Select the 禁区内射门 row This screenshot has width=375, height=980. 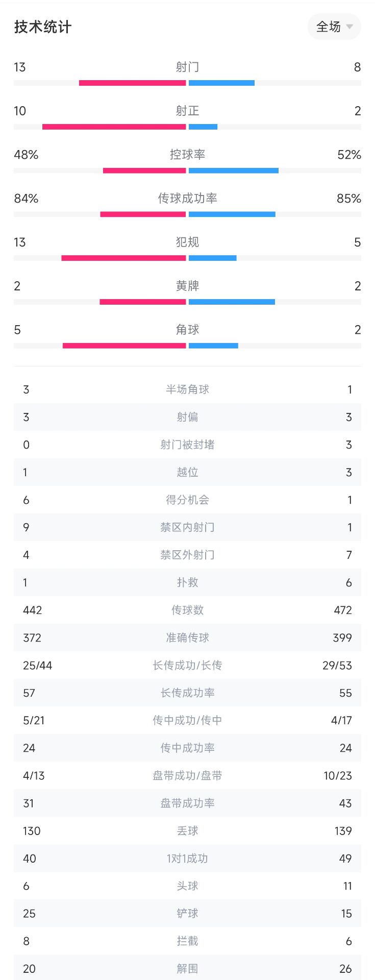coord(187,527)
